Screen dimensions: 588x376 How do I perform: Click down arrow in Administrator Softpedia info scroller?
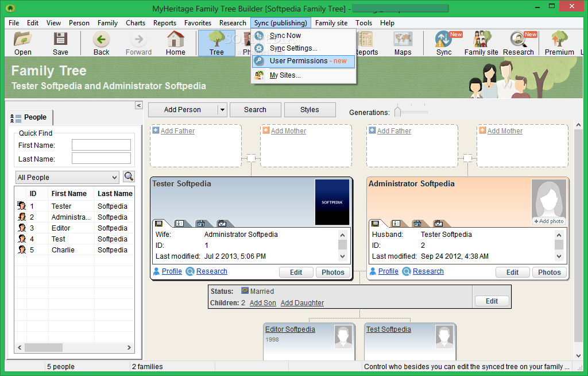click(559, 256)
